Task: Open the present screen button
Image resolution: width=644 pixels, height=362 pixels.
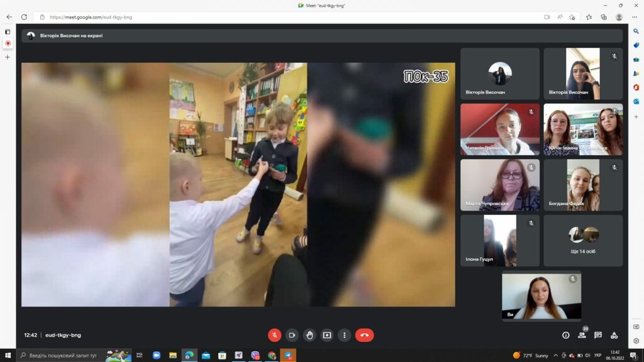Action: coord(327,335)
